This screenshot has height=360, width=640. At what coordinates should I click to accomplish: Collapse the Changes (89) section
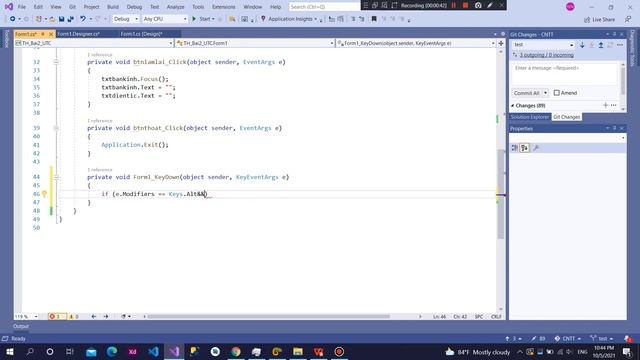point(513,106)
